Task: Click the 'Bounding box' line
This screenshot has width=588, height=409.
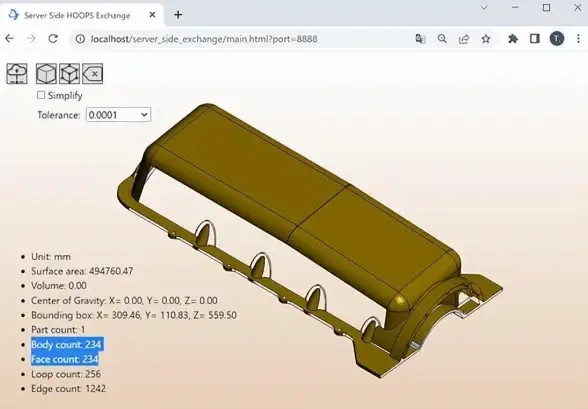Action: click(134, 315)
